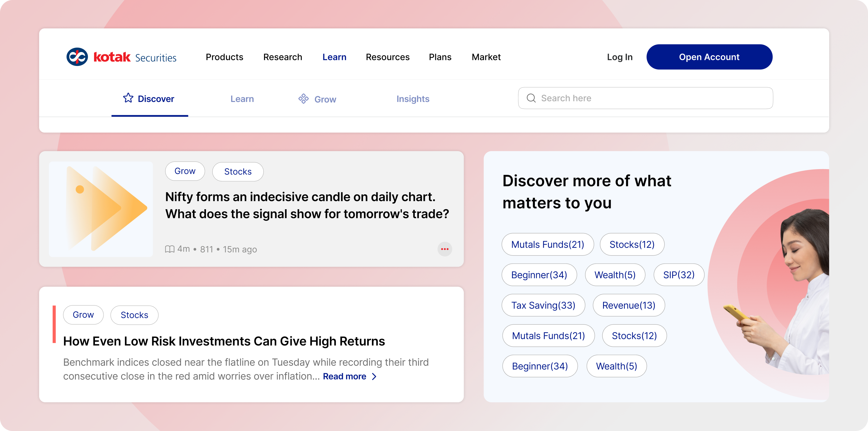868x431 pixels.
Task: Click the Grow tag on Low Risk article
Action: pos(83,315)
